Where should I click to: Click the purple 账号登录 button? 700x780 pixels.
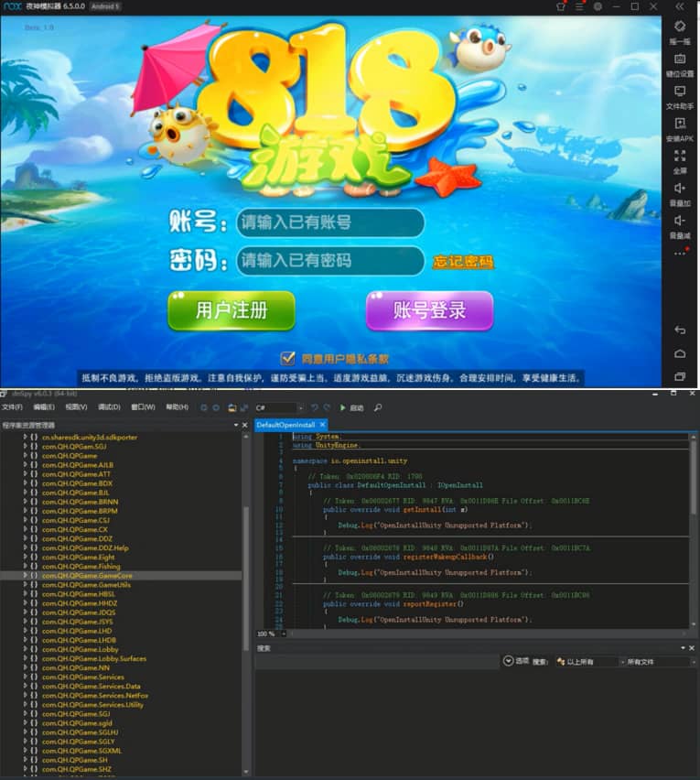coord(429,310)
